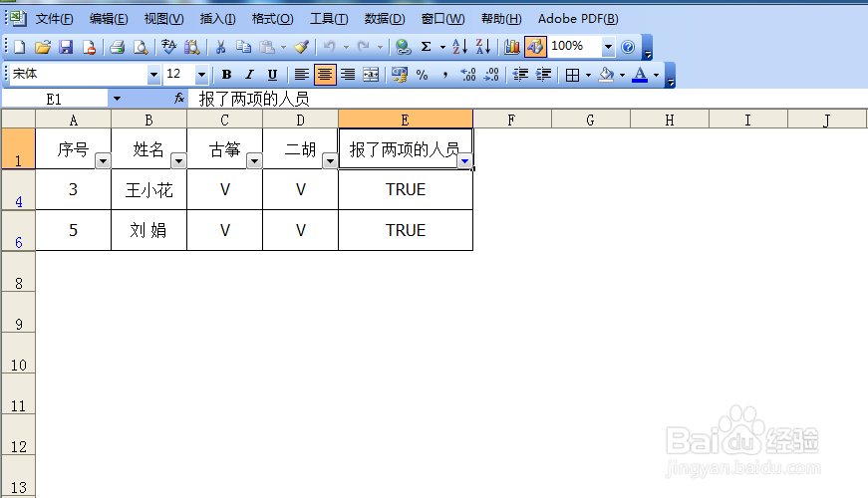This screenshot has width=868, height=498.
Task: Expand AutoSum function options arrow
Action: point(442,47)
